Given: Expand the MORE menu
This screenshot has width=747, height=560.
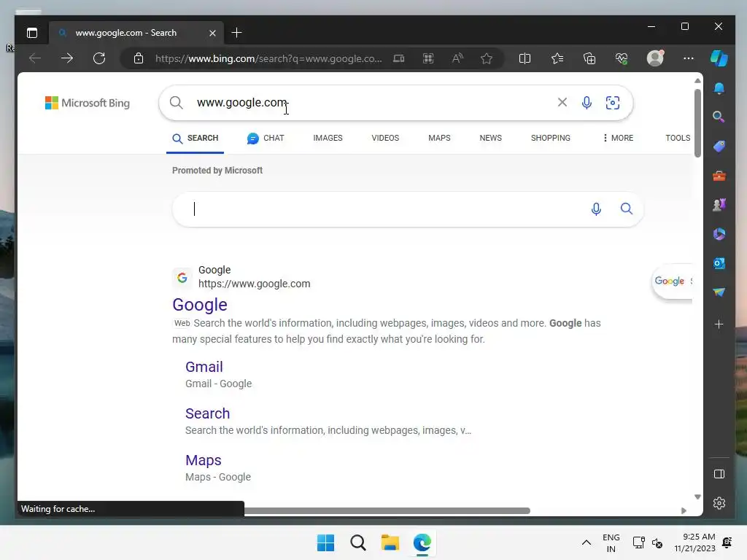Looking at the screenshot, I should pos(618,138).
